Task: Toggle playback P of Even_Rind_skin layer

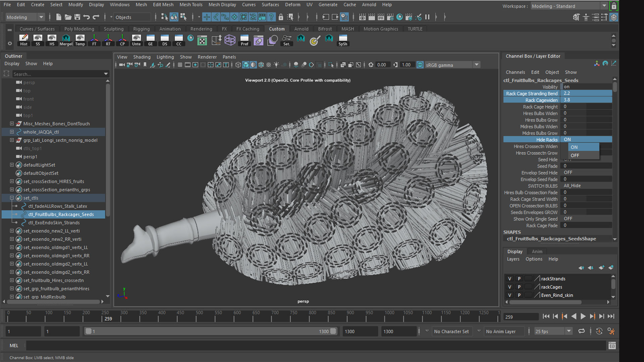Action: (x=519, y=295)
